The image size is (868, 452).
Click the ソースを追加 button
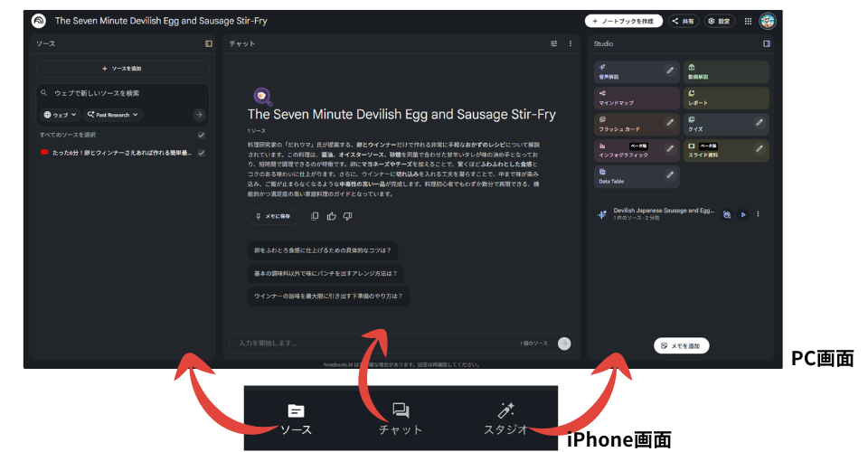click(122, 69)
